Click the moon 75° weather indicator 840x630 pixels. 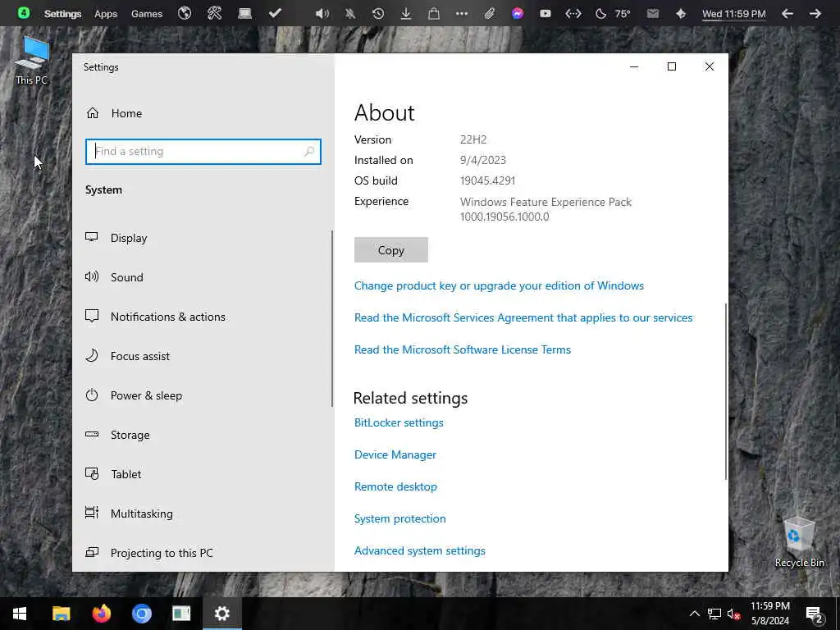tap(614, 14)
